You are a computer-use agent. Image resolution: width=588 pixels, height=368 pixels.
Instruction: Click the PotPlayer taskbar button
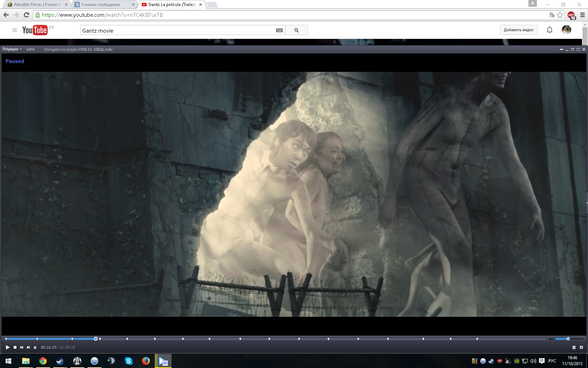point(163,361)
